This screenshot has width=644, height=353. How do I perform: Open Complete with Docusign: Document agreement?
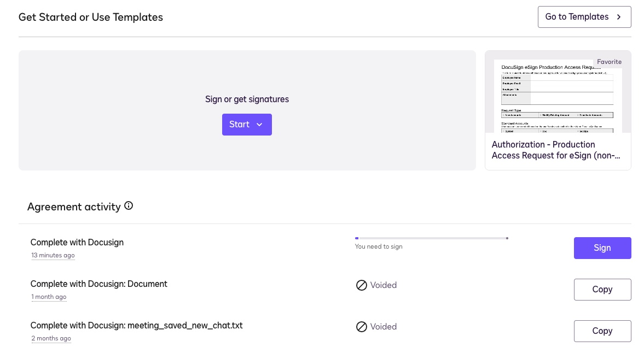[99, 284]
